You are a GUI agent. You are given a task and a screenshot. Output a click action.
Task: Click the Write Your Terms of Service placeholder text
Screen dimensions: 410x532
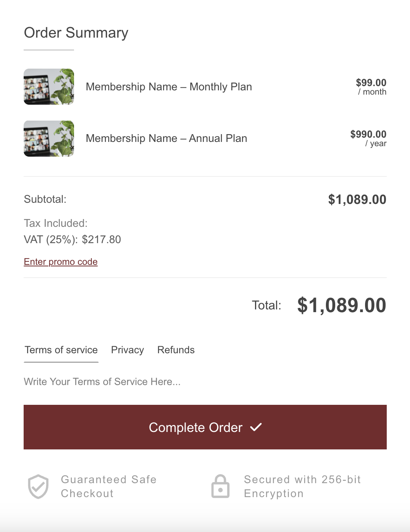102,382
